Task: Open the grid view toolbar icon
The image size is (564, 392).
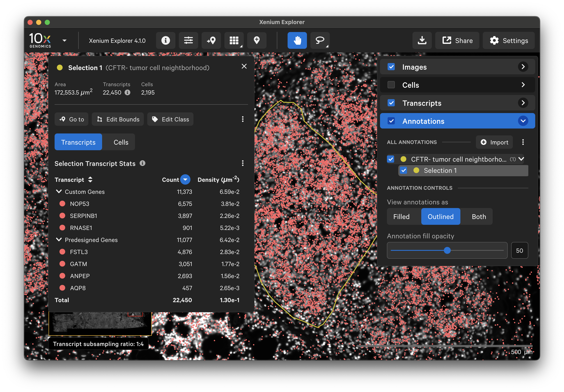Action: (x=234, y=41)
